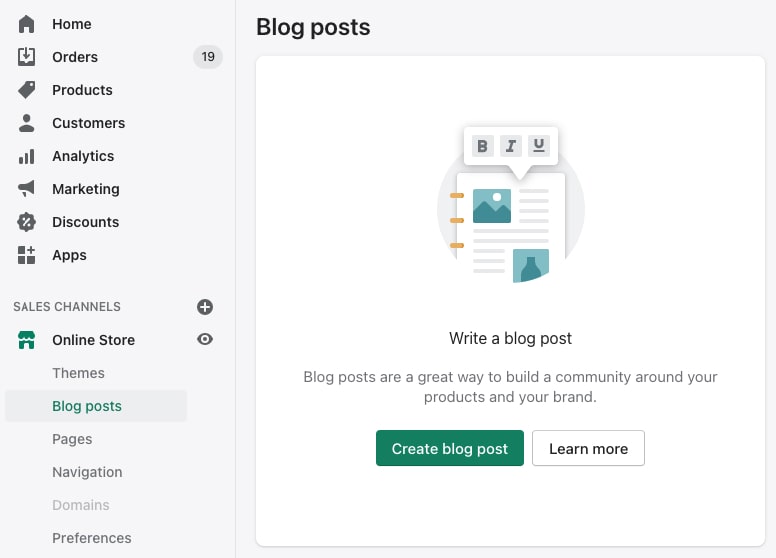Click the Orders inbox icon
The height and width of the screenshot is (558, 776).
(x=27, y=57)
